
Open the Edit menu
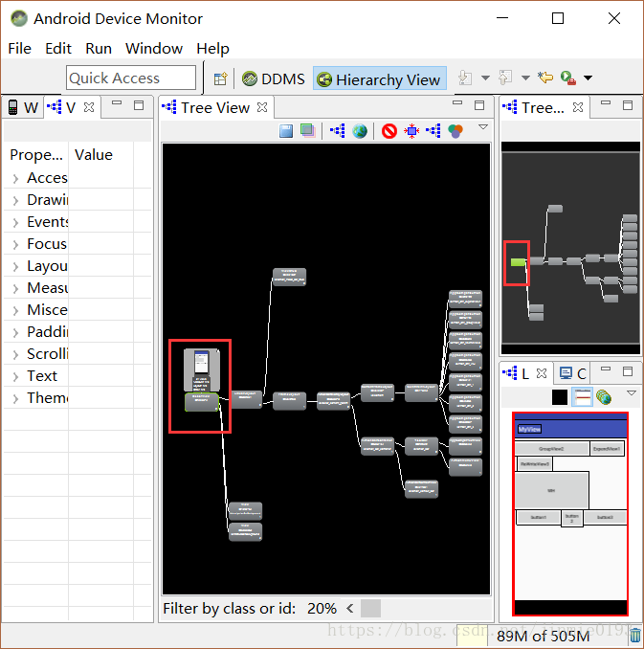click(x=58, y=49)
